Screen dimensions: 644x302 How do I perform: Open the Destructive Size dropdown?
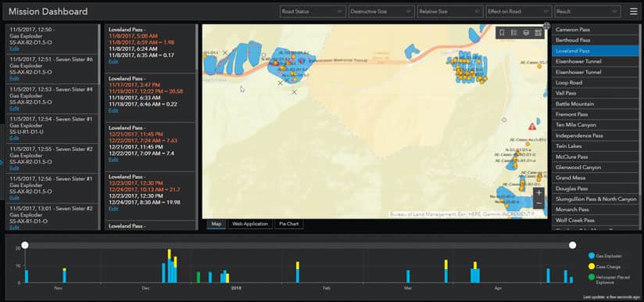pos(381,12)
